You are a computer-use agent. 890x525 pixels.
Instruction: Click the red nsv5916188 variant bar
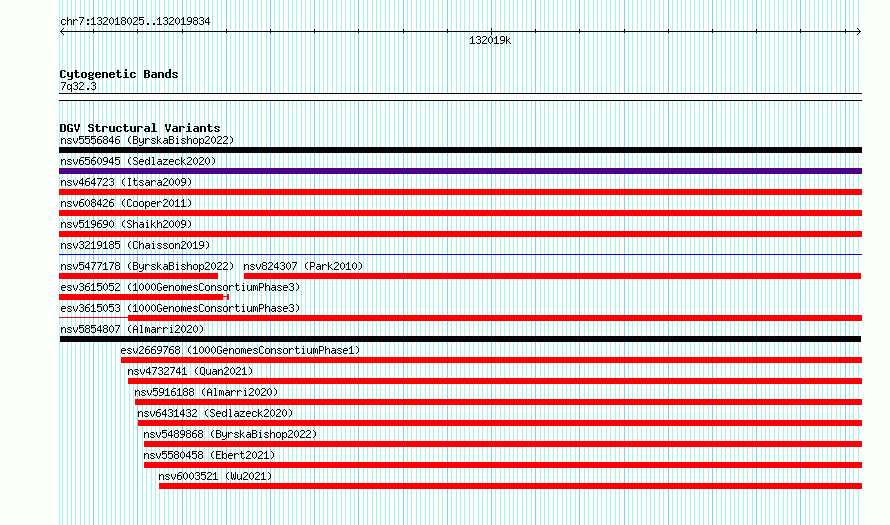498,402
